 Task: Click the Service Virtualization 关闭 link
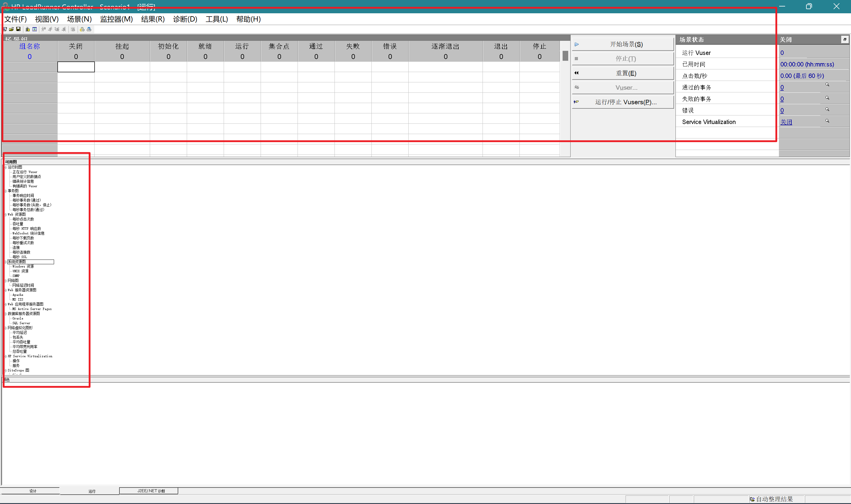click(x=786, y=122)
